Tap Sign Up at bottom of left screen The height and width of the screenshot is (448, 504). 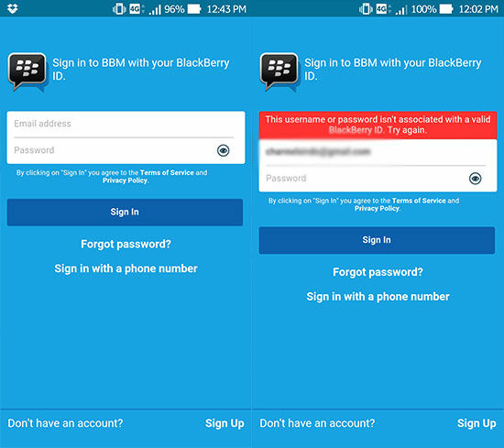[225, 423]
